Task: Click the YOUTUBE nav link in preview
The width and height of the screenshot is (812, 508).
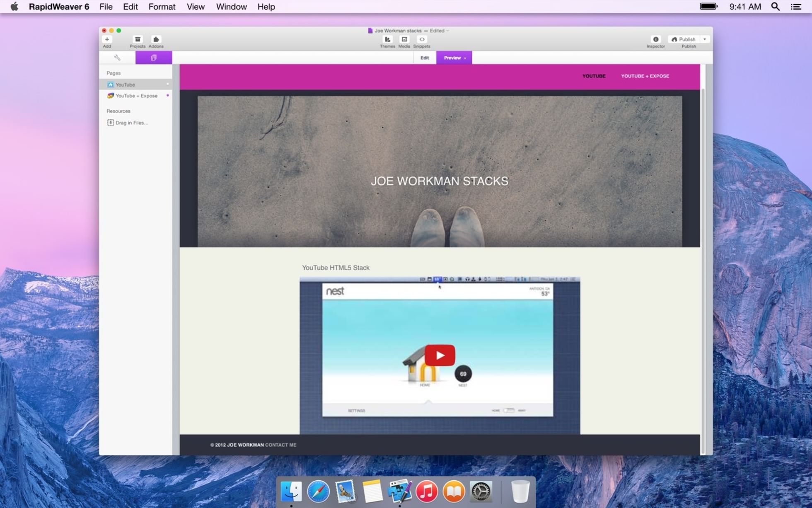Action: 594,76
